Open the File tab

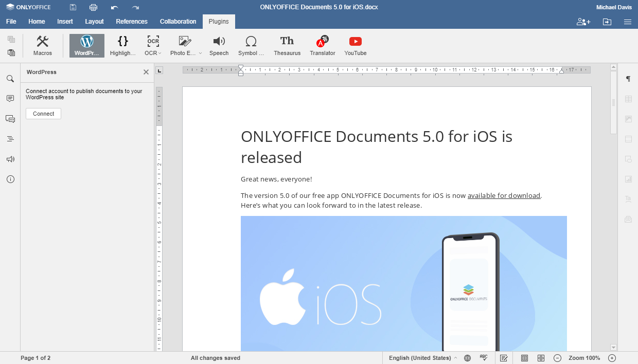[11, 22]
